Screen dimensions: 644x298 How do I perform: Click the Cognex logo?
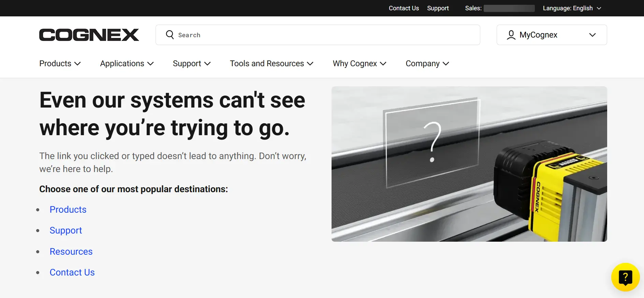click(x=89, y=35)
